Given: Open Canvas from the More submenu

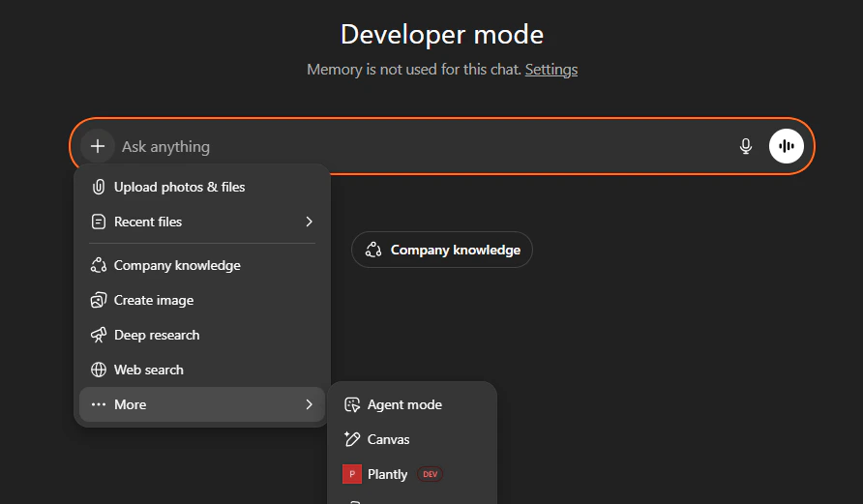Looking at the screenshot, I should click(412, 439).
